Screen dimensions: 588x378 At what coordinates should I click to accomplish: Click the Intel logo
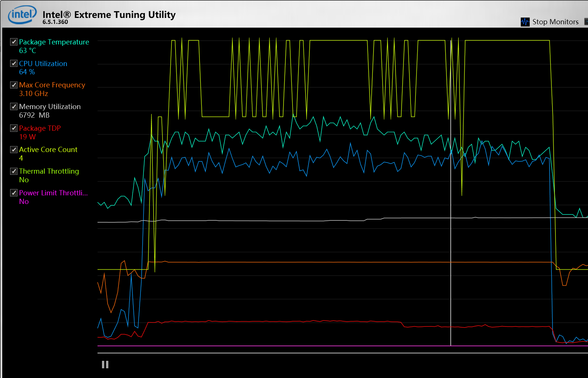22,15
